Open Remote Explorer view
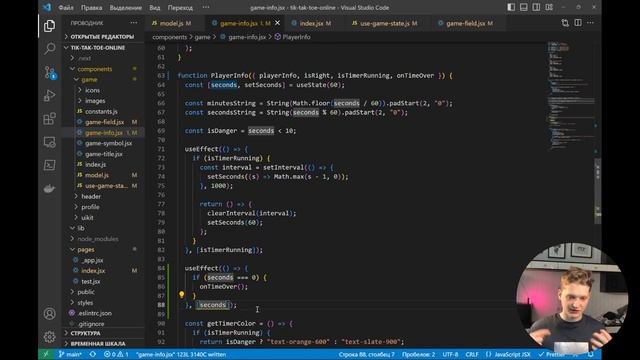 pyautogui.click(x=49, y=142)
